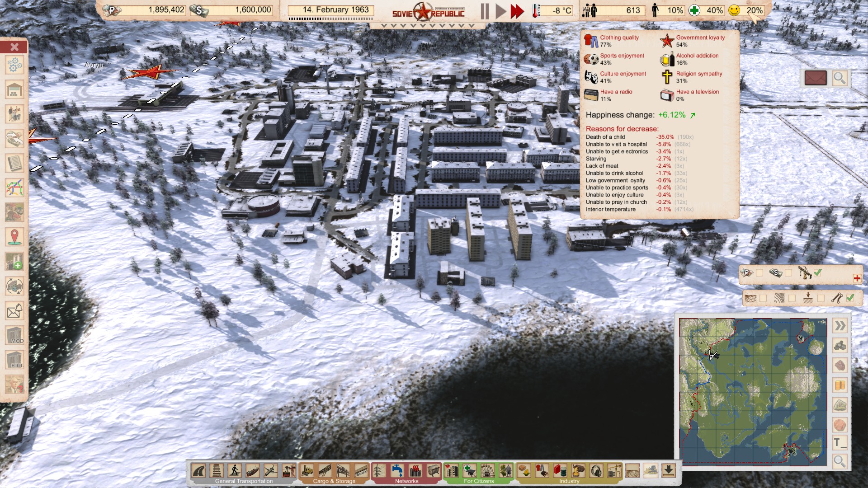The image size is (868, 488).
Task: Open the red envelope messages button
Action: point(816,78)
